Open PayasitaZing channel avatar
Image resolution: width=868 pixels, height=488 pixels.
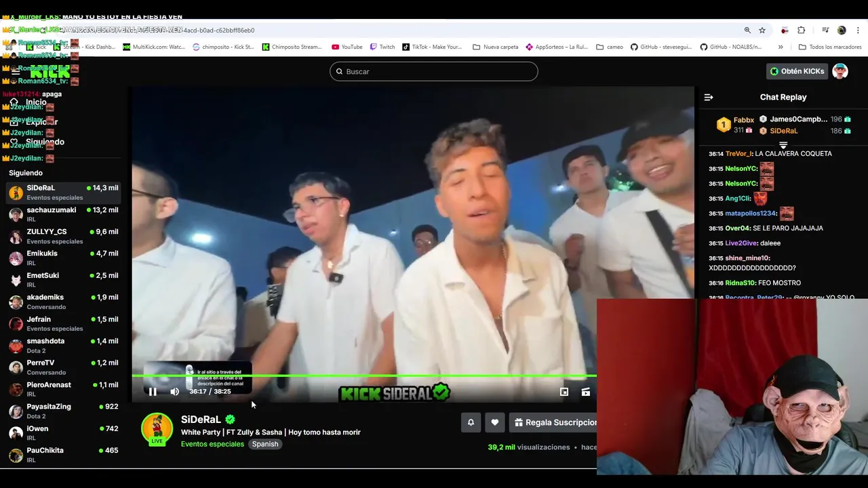(16, 411)
